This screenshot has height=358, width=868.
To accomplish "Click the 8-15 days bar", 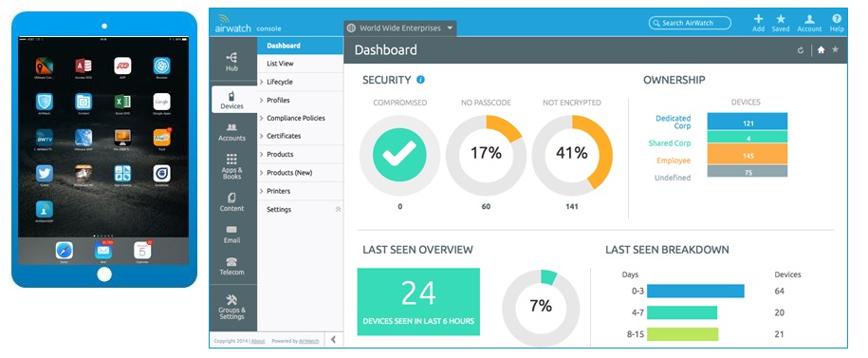I will (x=683, y=334).
